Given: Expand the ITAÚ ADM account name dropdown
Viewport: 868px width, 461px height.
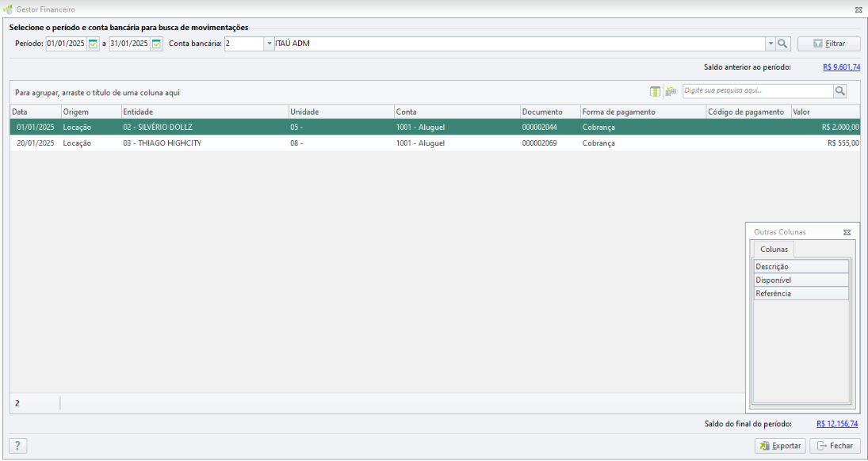Looking at the screenshot, I should (770, 44).
